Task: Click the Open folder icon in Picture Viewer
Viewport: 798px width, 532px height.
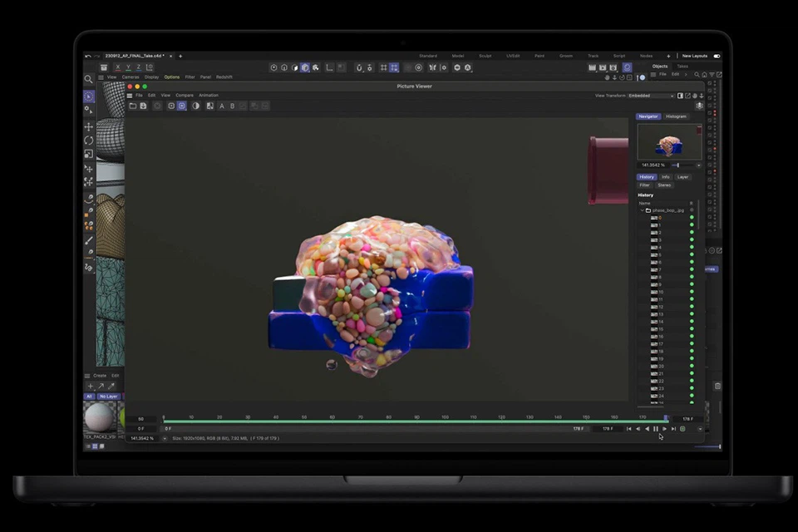Action: [132, 106]
